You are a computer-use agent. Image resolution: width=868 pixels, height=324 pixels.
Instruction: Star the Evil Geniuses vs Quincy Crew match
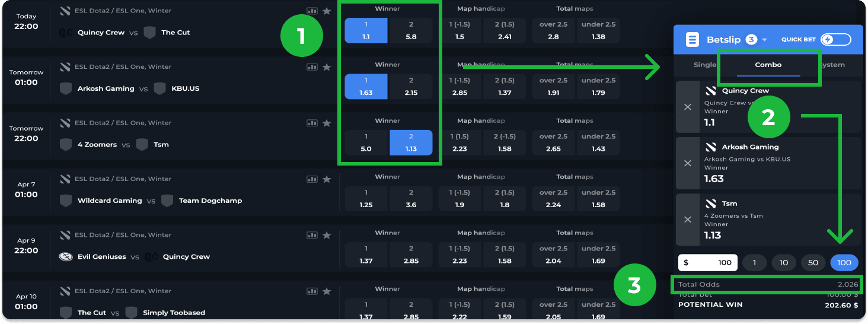click(326, 235)
